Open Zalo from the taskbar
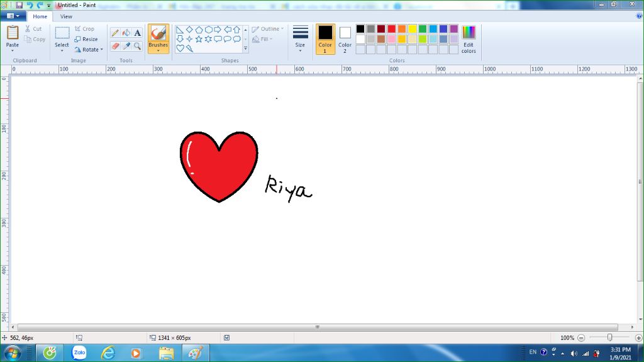The width and height of the screenshot is (644, 362). [x=79, y=353]
